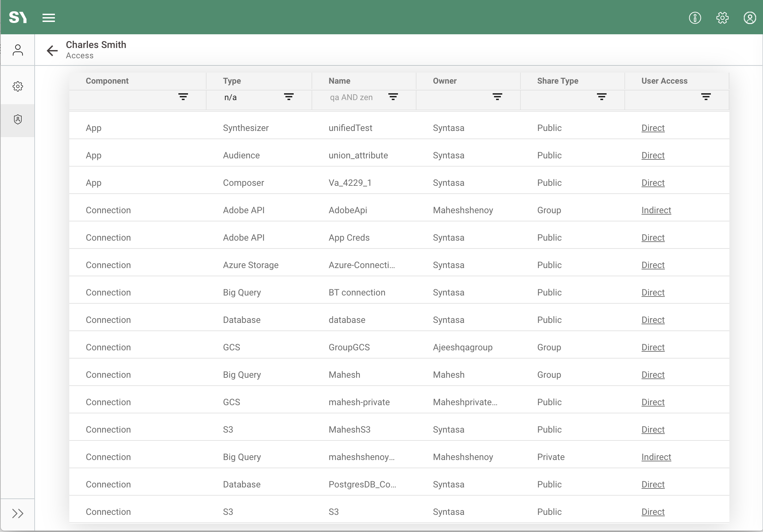
Task: Open the User Access column filter menu
Action: point(706,97)
